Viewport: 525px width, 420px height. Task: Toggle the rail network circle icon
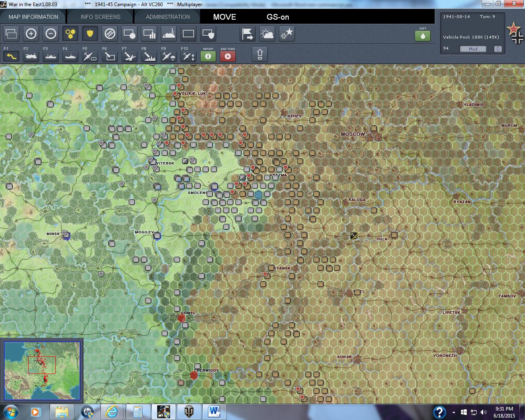click(x=110, y=34)
